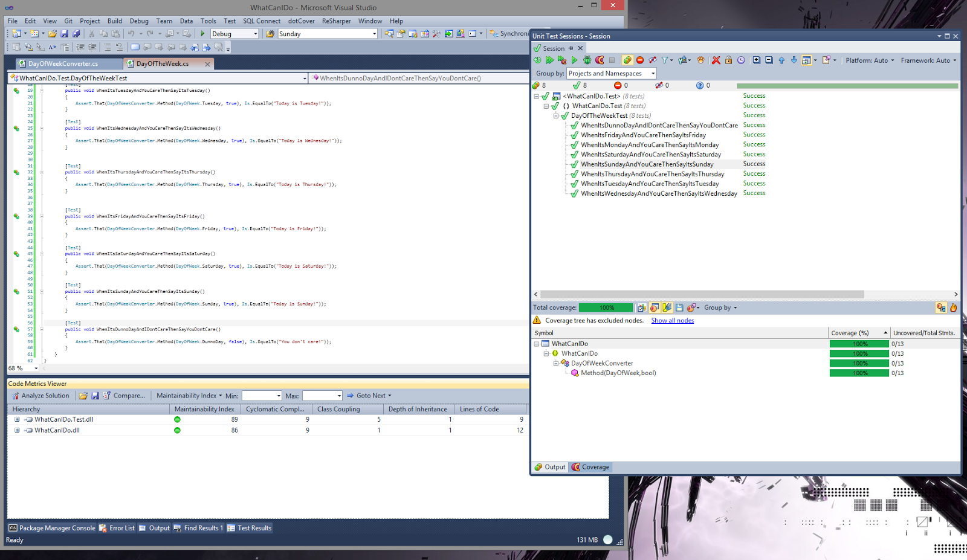The height and width of the screenshot is (560, 967).
Task: Click the green Run selected tests arrow
Action: coord(574,60)
